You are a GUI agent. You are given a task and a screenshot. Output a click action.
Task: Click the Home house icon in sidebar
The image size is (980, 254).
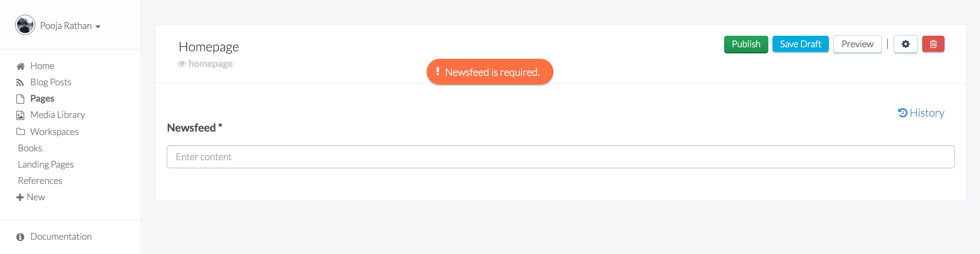click(x=20, y=66)
